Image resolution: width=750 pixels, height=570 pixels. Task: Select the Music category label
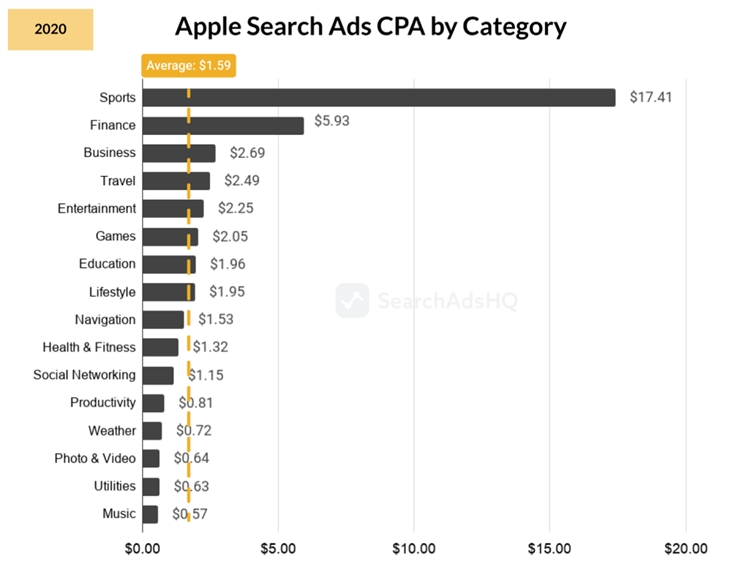tap(119, 514)
